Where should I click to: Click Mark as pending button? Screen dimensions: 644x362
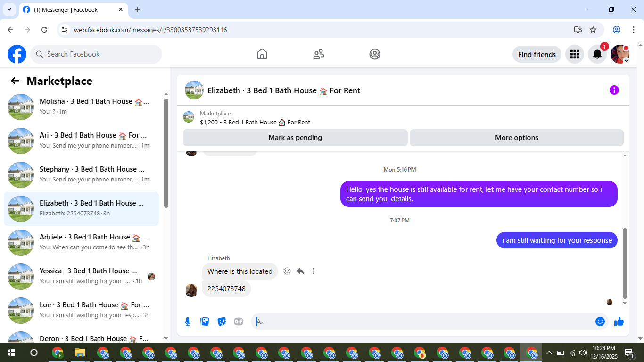tap(295, 138)
